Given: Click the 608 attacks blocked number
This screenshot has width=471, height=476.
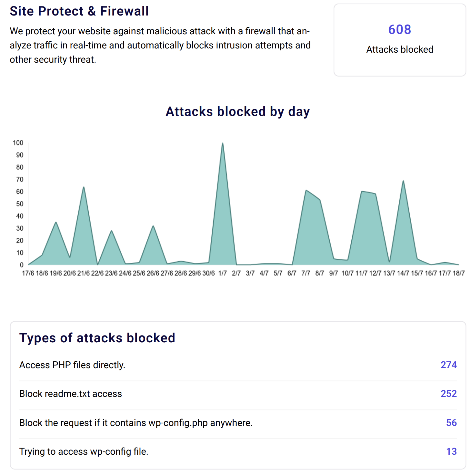Looking at the screenshot, I should [x=399, y=30].
